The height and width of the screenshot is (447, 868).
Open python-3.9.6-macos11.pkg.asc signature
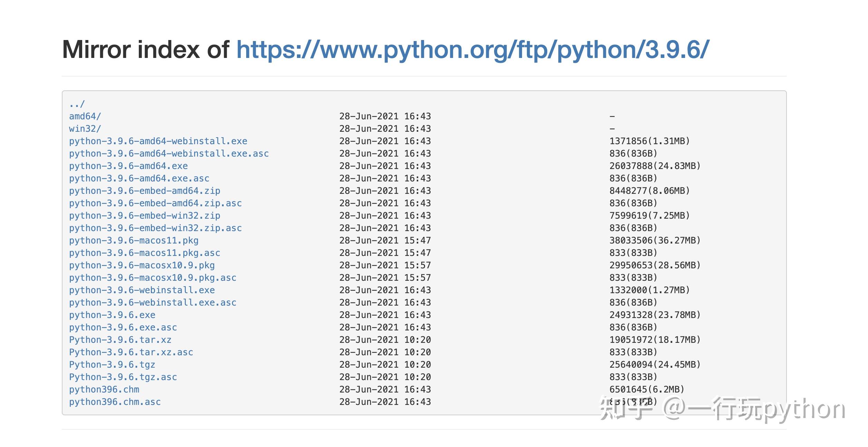click(144, 252)
